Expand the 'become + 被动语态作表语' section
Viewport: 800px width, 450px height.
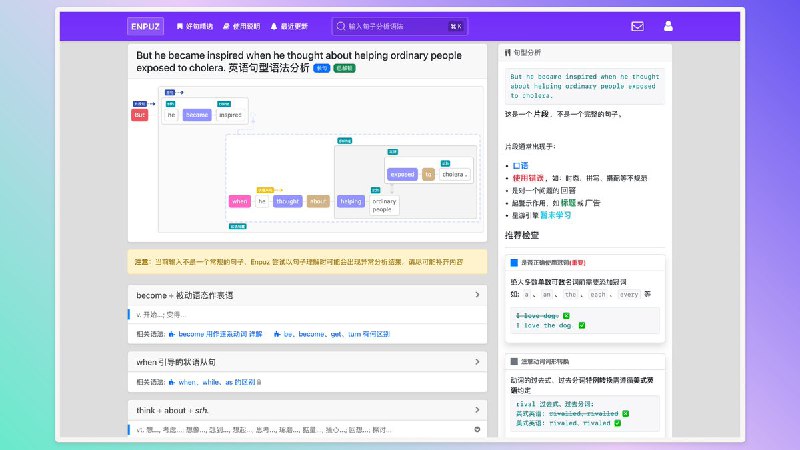(307, 295)
